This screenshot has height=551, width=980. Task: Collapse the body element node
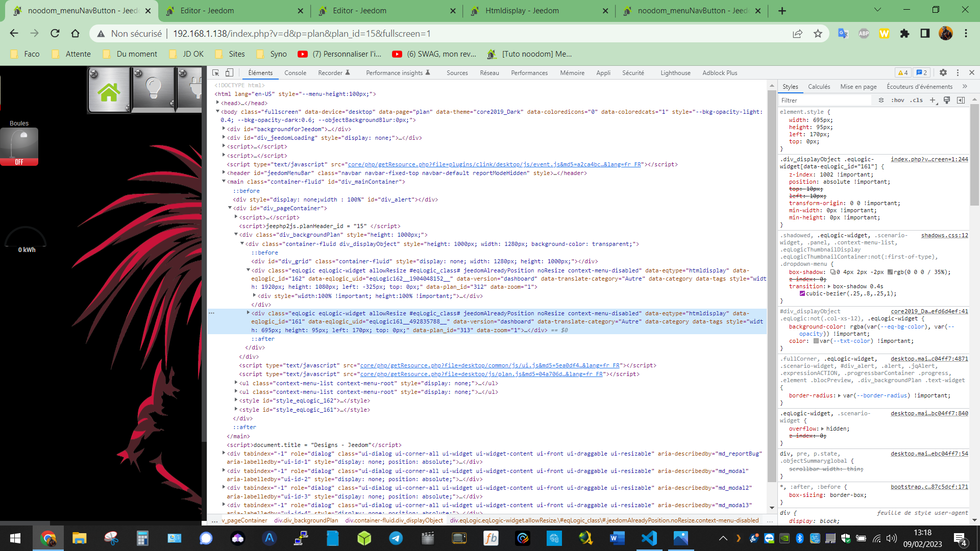point(217,111)
